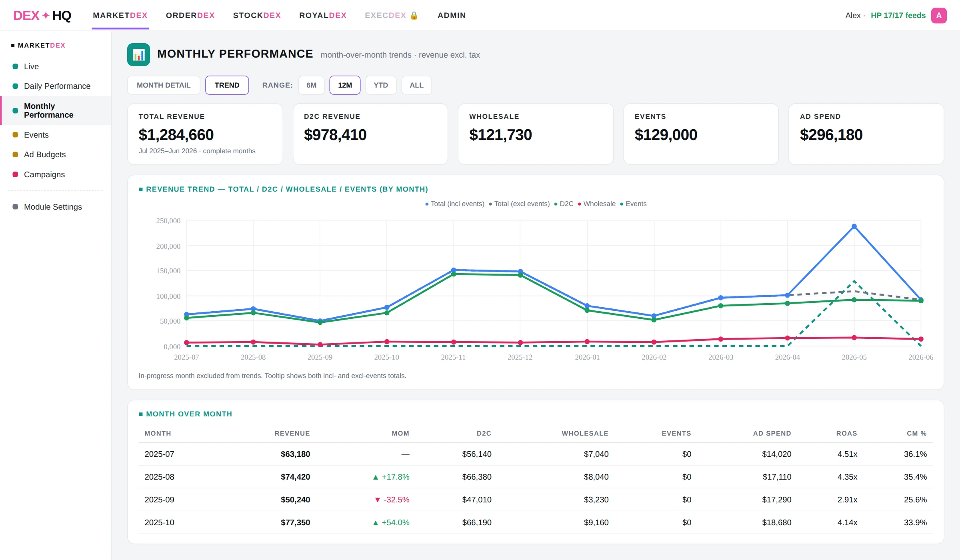
Task: Click the EXECDEX lock icon
Action: point(414,16)
